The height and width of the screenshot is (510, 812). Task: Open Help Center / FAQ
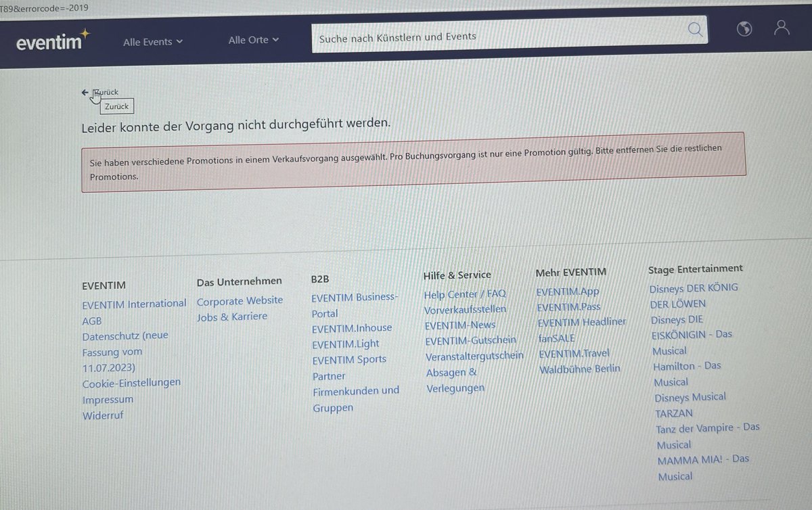click(465, 294)
